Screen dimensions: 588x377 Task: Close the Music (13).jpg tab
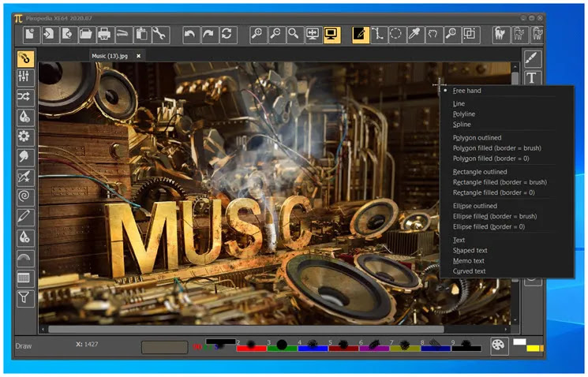[x=138, y=56]
